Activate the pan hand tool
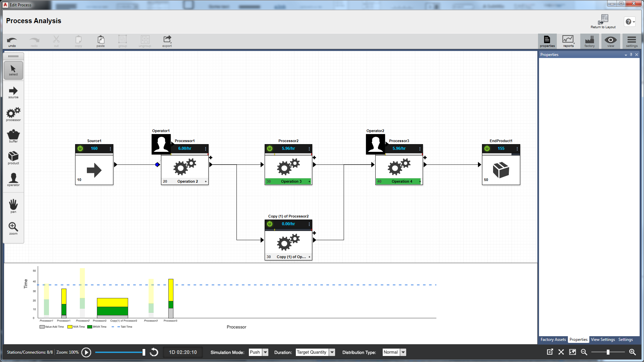The width and height of the screenshot is (644, 362). [x=13, y=206]
